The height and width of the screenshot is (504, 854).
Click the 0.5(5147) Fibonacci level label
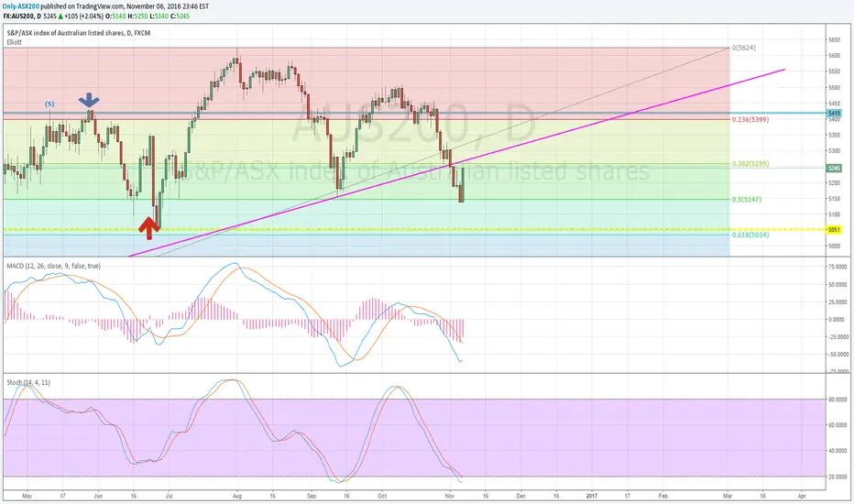click(x=747, y=200)
